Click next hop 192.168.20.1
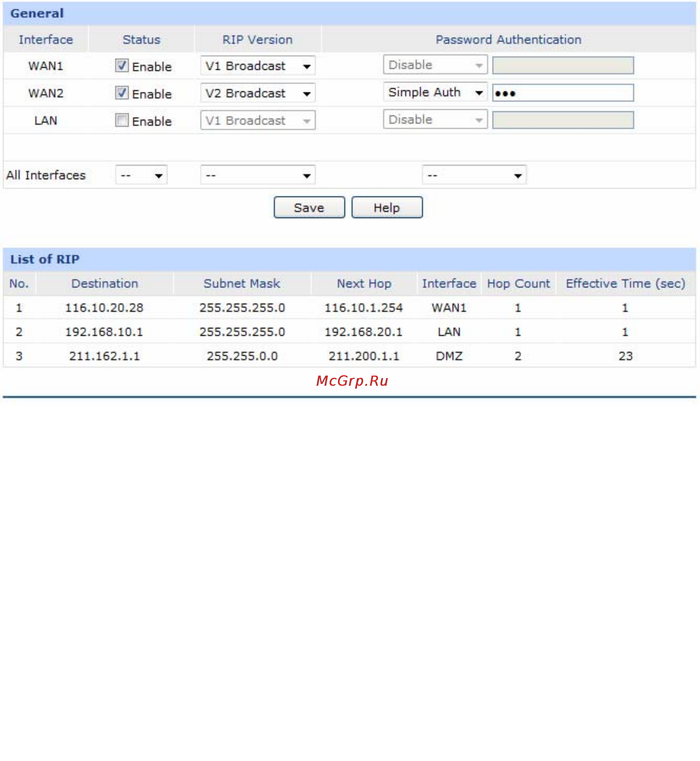The image size is (700, 761). pyautogui.click(x=364, y=332)
